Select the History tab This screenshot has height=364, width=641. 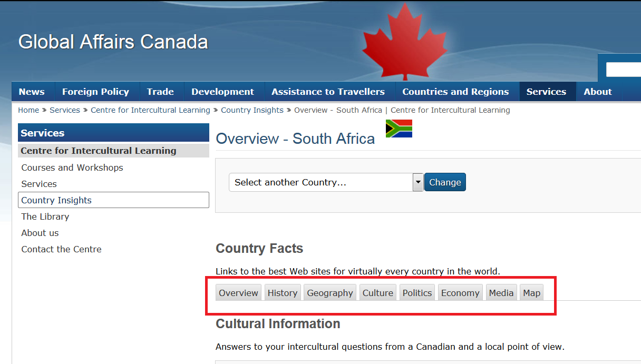(283, 293)
